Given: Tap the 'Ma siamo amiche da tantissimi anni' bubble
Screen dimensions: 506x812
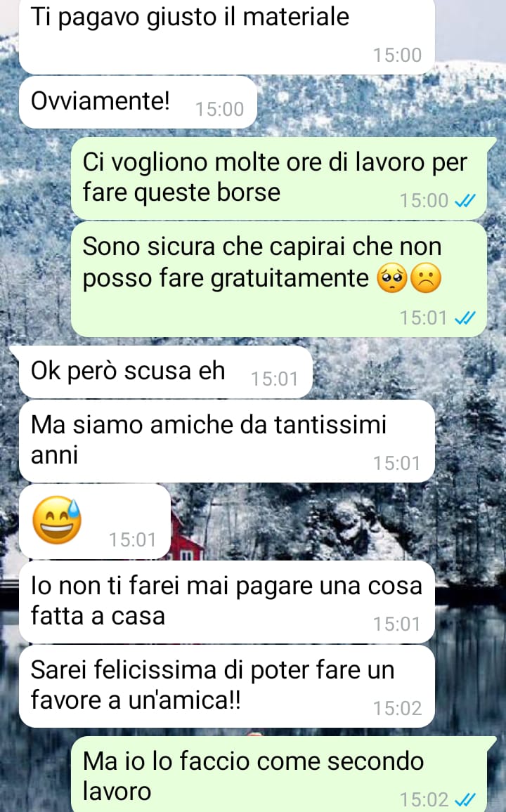Looking at the screenshot, I should point(226,440).
